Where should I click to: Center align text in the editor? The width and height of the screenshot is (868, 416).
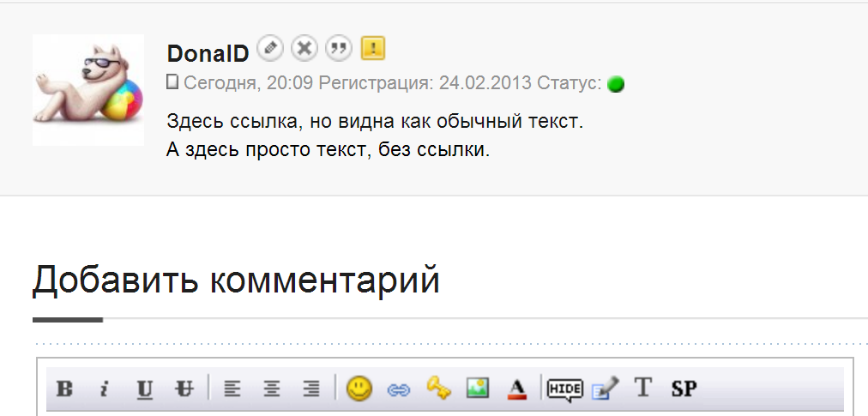pos(271,389)
